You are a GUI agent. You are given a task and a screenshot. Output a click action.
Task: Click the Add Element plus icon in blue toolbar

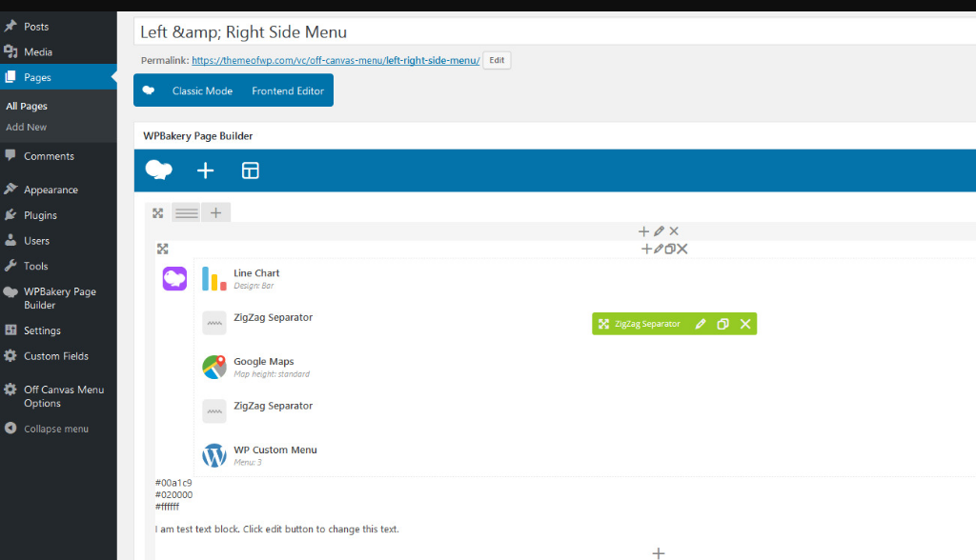(205, 170)
